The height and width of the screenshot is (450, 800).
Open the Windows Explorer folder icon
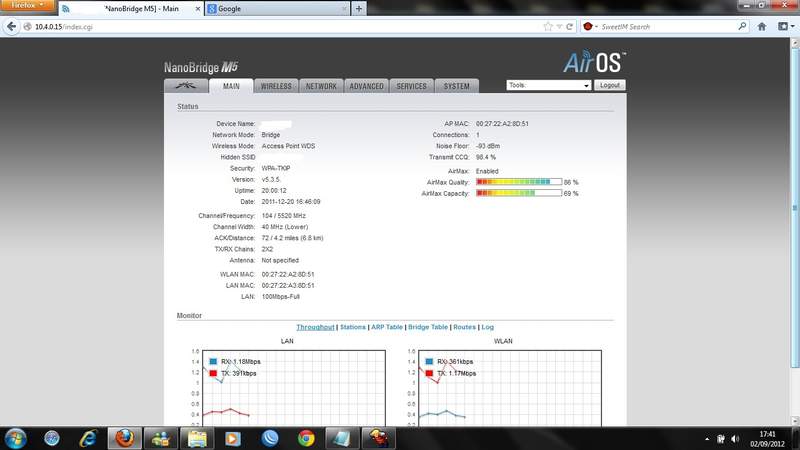coord(197,438)
